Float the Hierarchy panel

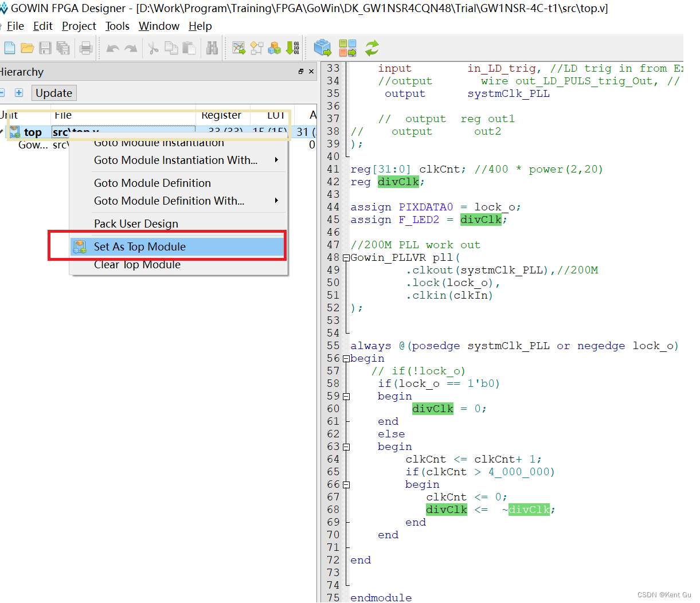coord(301,72)
